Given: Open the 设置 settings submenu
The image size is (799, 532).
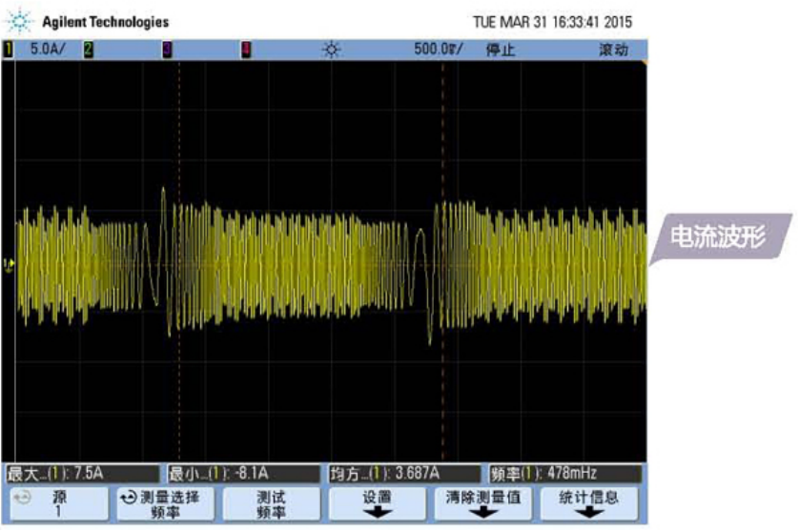Looking at the screenshot, I should (x=377, y=503).
